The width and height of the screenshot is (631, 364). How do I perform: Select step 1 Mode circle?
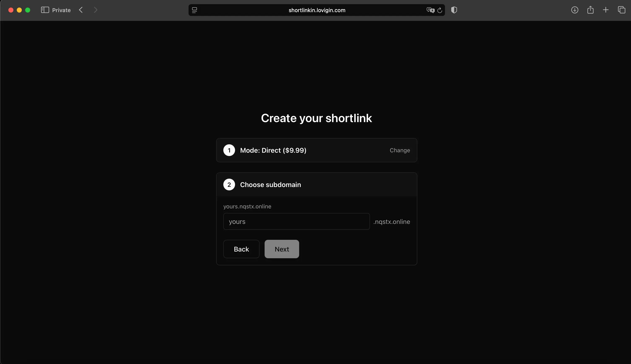tap(229, 150)
